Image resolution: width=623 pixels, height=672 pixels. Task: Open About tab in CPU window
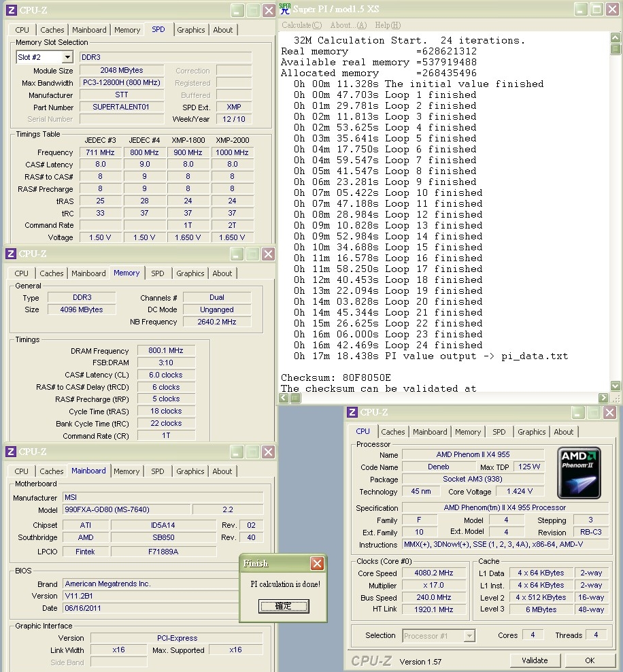click(x=563, y=432)
